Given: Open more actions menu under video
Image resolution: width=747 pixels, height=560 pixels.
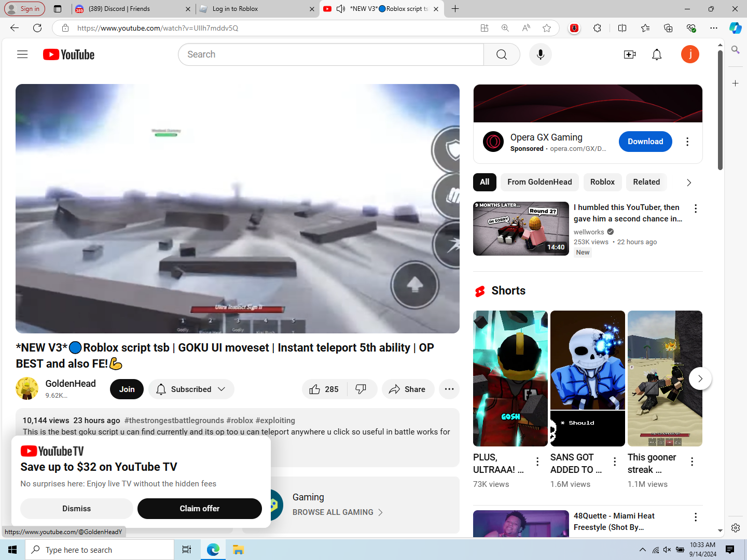Looking at the screenshot, I should (x=449, y=389).
